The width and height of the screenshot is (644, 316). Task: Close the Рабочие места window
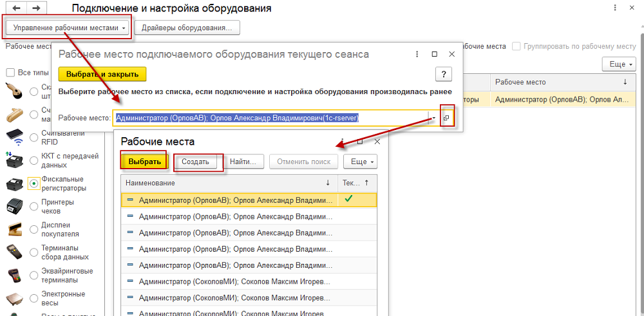pos(377,142)
